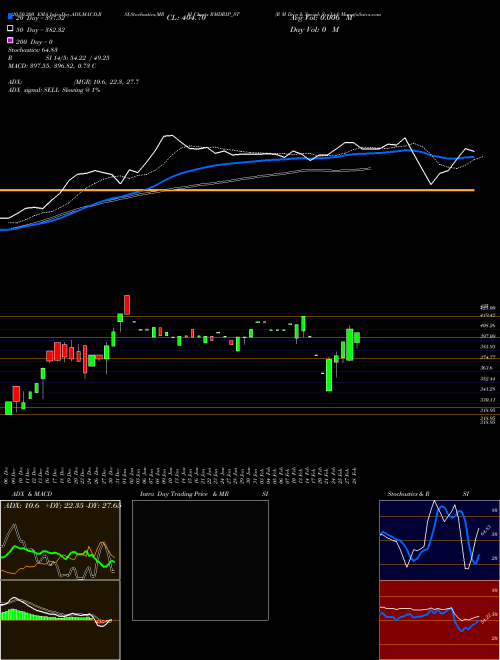The image size is (500, 660).
Task: Click the 341.28 price axis label
Action: pos(488,389)
